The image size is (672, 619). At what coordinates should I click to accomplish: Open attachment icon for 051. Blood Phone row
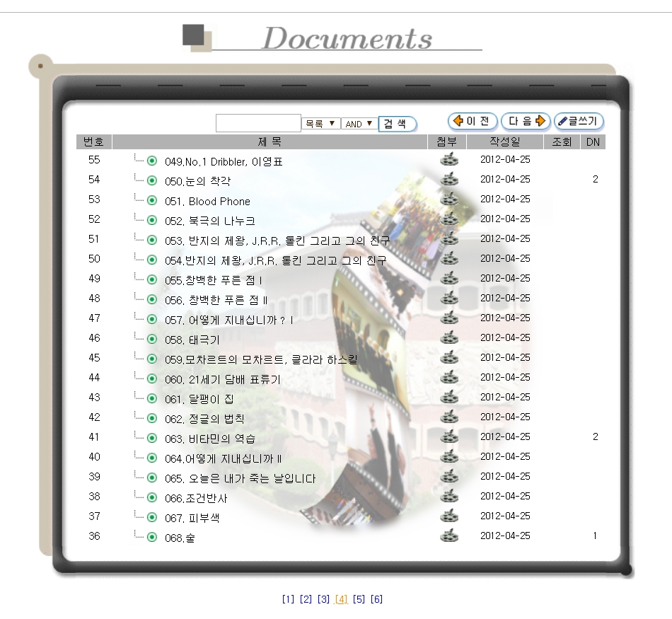449,199
